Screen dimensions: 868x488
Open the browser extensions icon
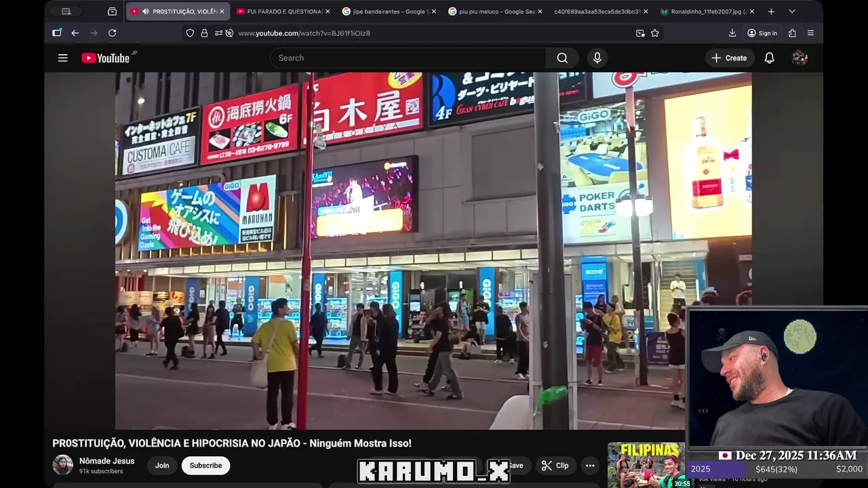[x=792, y=33]
